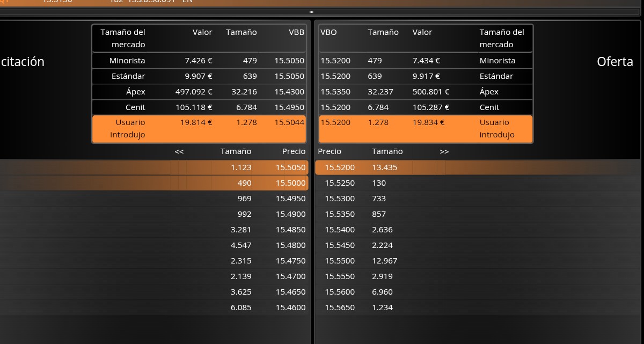This screenshot has height=344, width=644.
Task: Select bid price level 15.5000
Action: pyautogui.click(x=154, y=183)
